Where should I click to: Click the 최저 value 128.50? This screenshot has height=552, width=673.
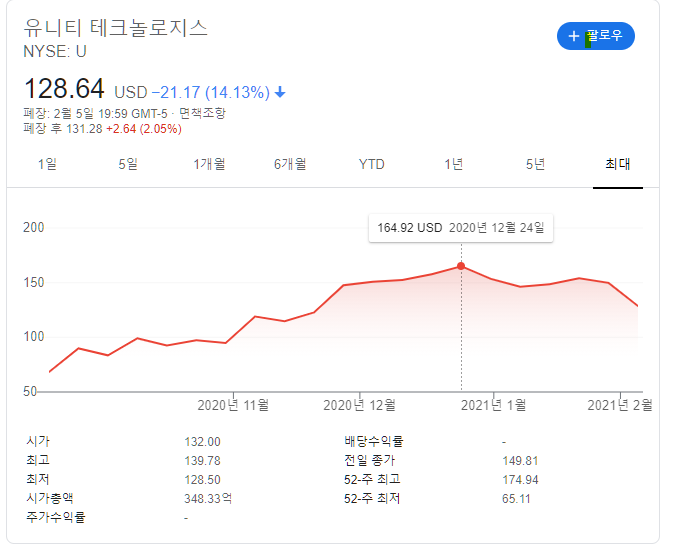click(x=202, y=479)
